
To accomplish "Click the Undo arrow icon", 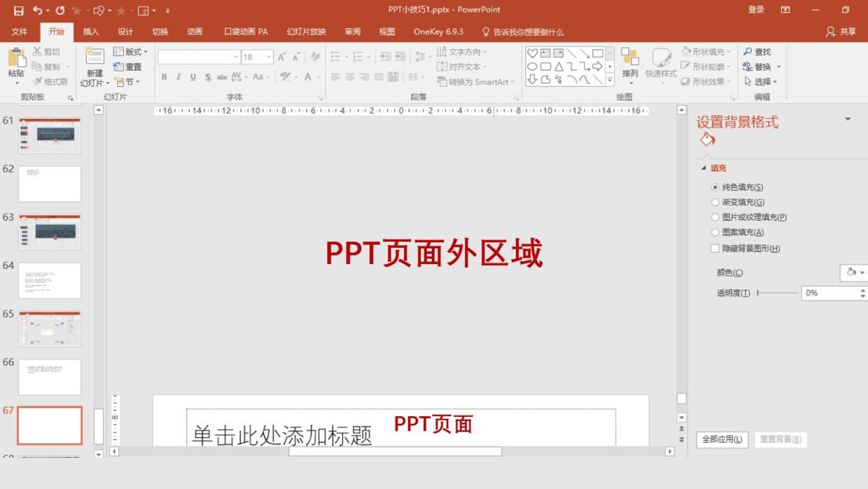I will click(x=38, y=11).
